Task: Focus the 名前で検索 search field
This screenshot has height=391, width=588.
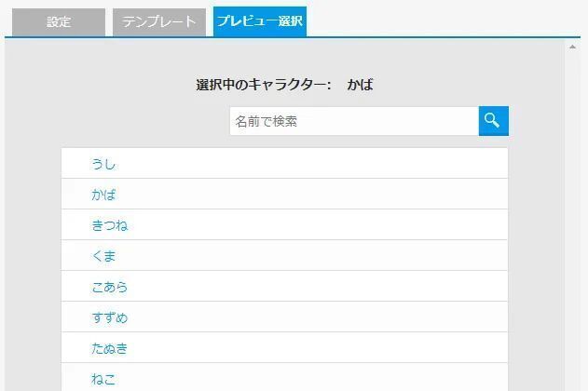Action: 354,121
